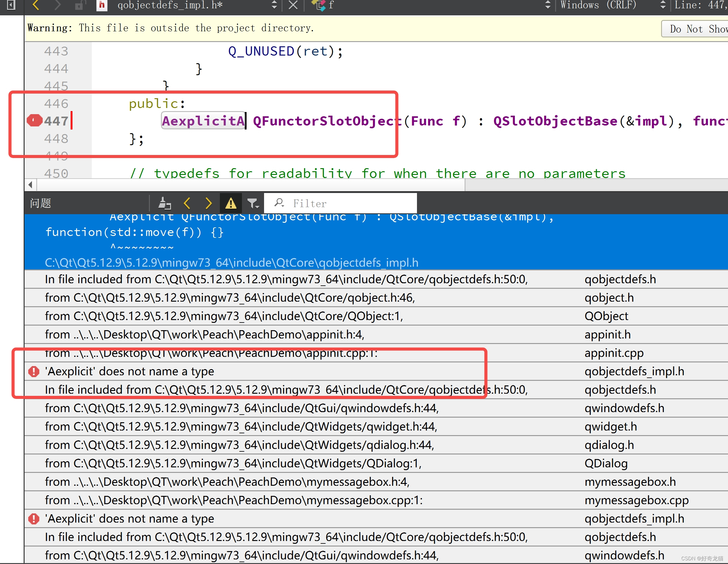Go to previous issue arrow
728x564 pixels.
[187, 203]
